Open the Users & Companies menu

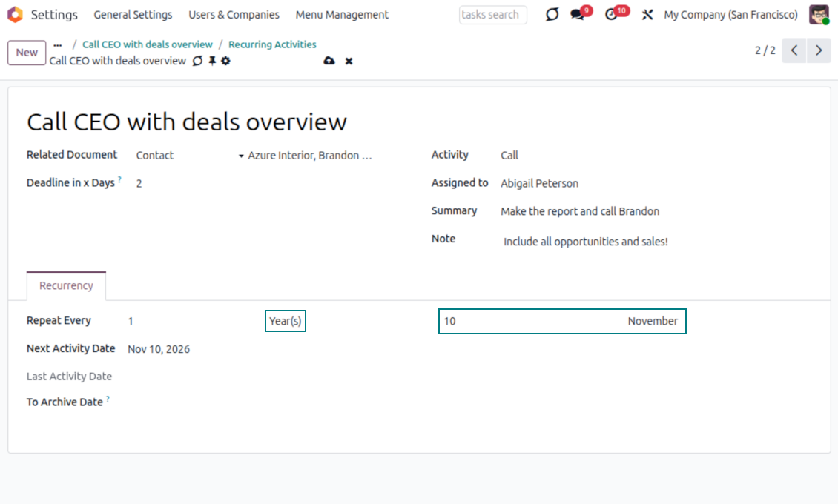click(x=234, y=15)
